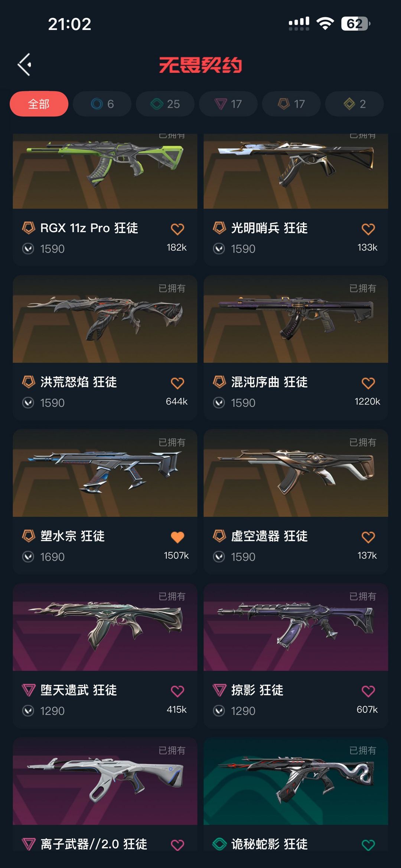
Task: Open the 诡秘蛇影 狂徒 skin title
Action: (270, 844)
